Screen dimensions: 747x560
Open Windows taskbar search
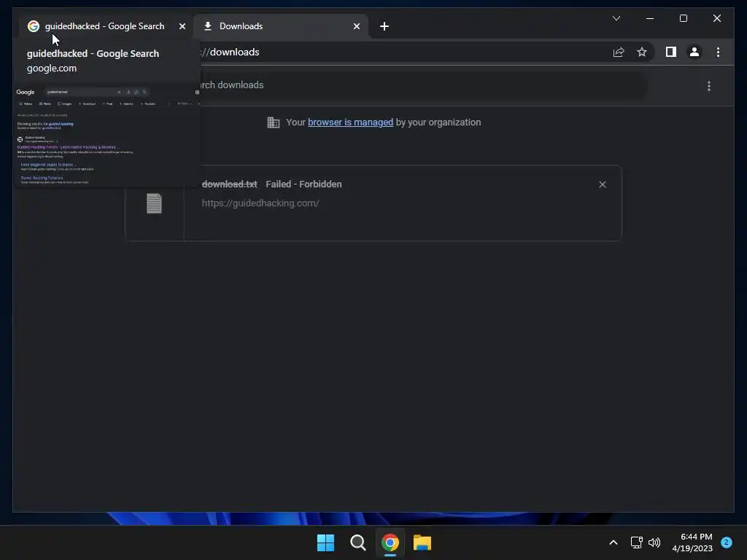(x=357, y=542)
